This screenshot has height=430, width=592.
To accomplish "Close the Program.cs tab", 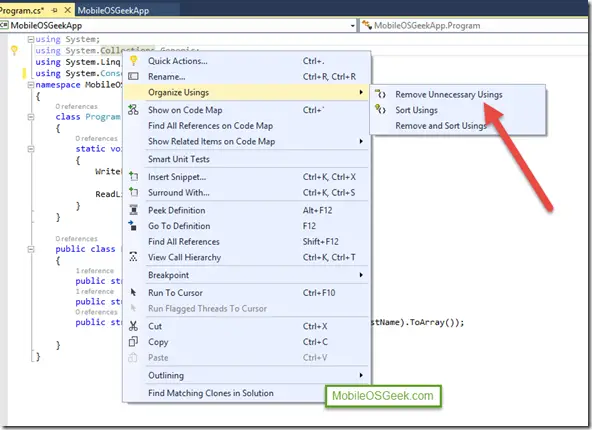I will (x=68, y=10).
